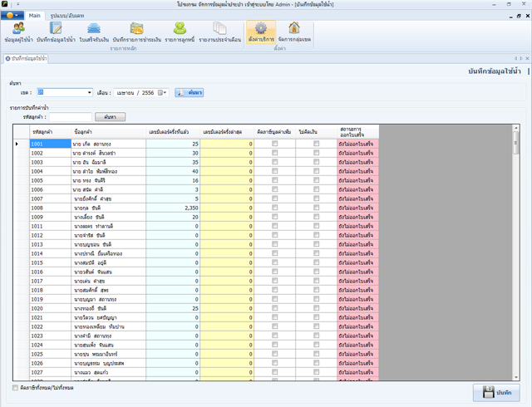Click the ไม่คิดเงิน column header
The width and height of the screenshot is (532, 407).
pyautogui.click(x=316, y=131)
